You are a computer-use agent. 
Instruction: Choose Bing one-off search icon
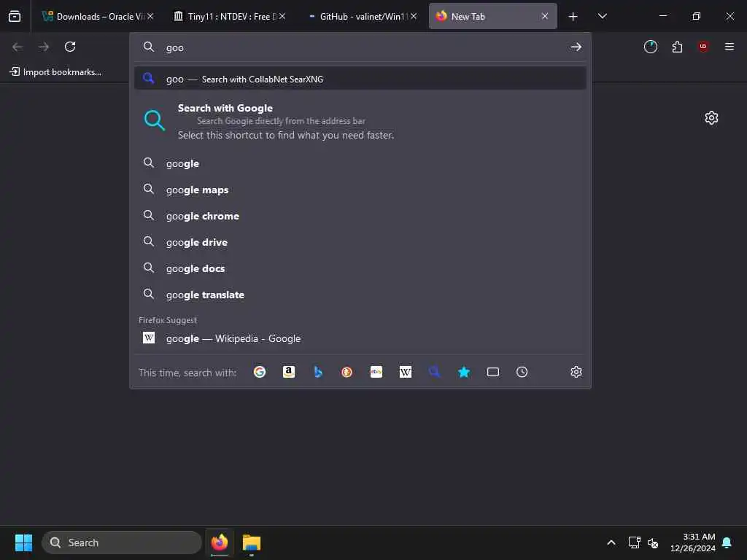click(318, 372)
